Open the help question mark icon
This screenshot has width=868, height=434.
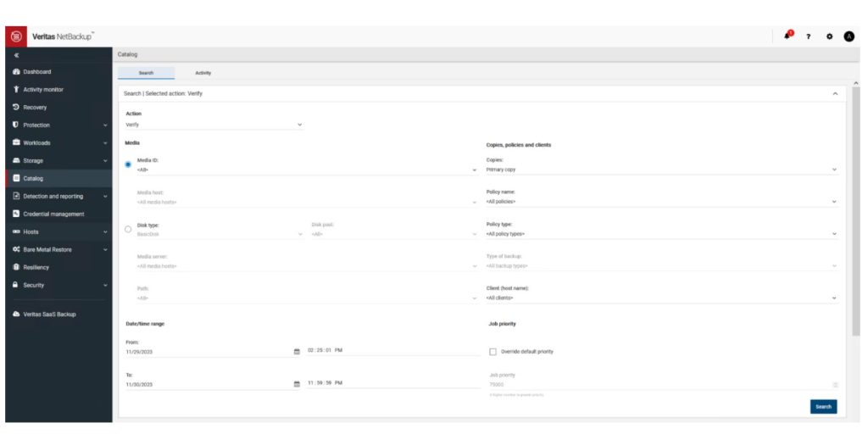click(x=808, y=36)
